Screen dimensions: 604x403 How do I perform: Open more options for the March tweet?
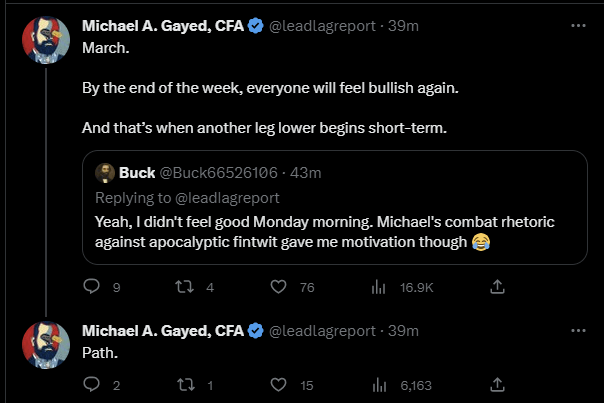click(x=578, y=25)
